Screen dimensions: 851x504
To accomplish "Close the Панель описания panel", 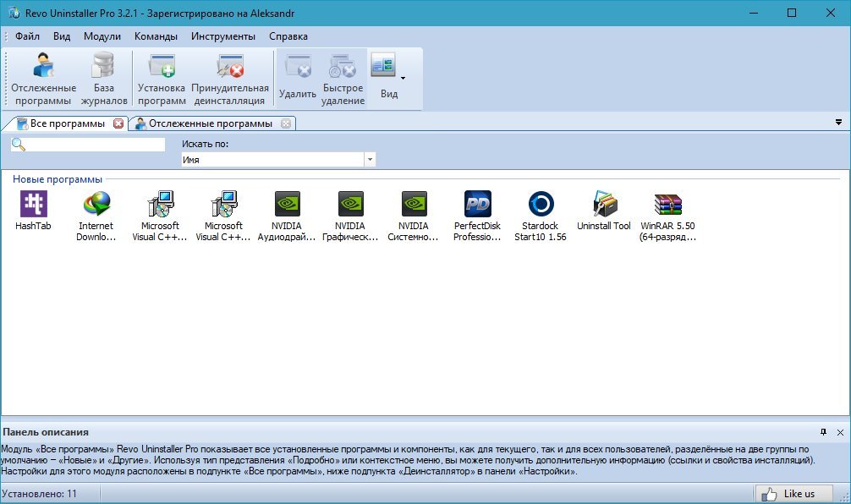I will pyautogui.click(x=840, y=432).
